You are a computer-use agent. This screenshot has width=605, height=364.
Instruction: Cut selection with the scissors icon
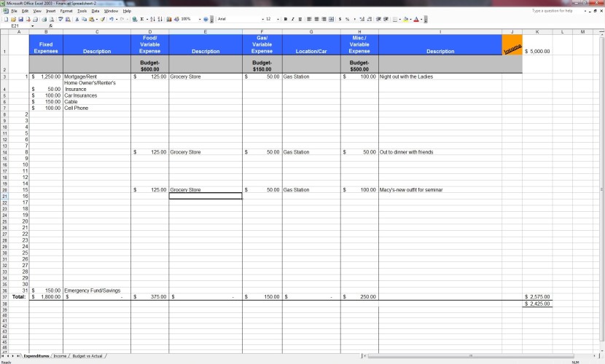(x=77, y=19)
